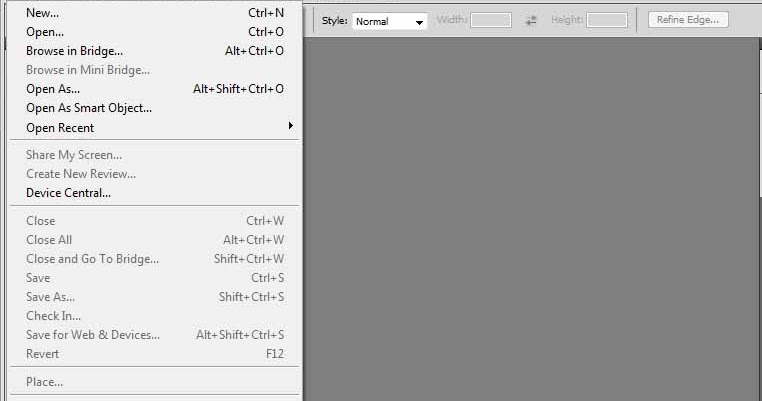
Task: Click the Refine Edge button
Action: [x=688, y=20]
